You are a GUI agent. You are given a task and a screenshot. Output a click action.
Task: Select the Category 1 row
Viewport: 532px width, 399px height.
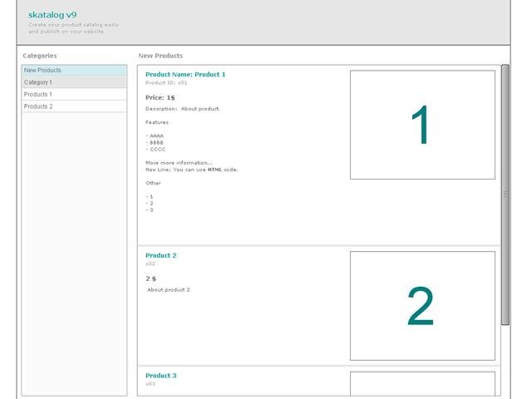point(74,82)
